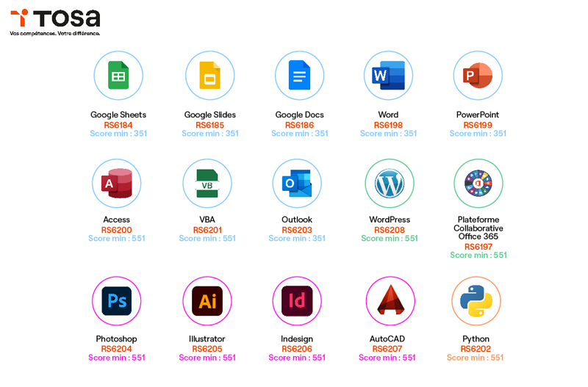Click the Score min under PowerPoint
The height and width of the screenshot is (387, 588).
(478, 134)
